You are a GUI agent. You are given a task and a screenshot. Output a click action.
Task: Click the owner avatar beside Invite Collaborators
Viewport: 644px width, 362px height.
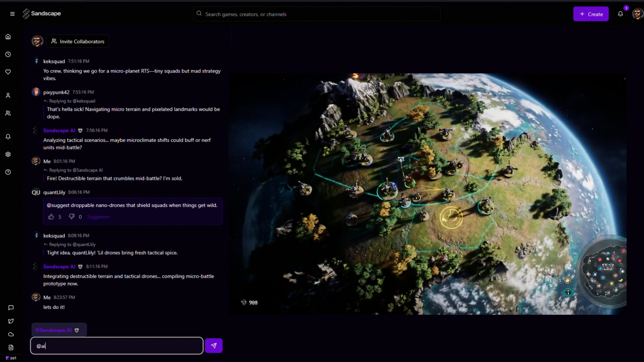[x=37, y=41]
